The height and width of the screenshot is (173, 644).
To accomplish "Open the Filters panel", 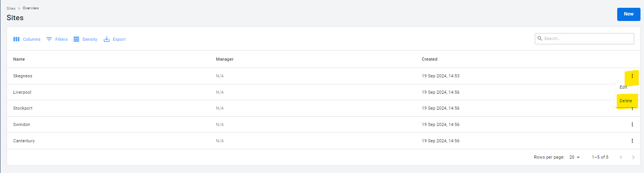I will click(57, 39).
